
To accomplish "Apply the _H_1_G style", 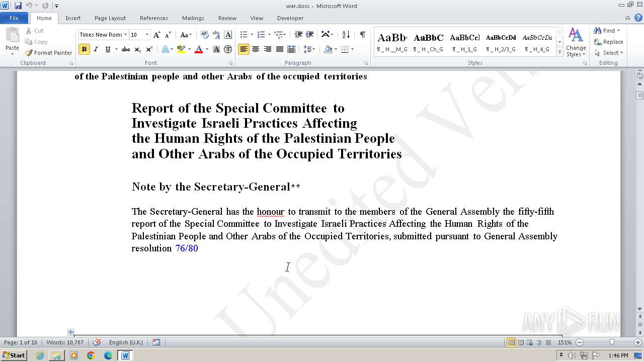I will [464, 42].
